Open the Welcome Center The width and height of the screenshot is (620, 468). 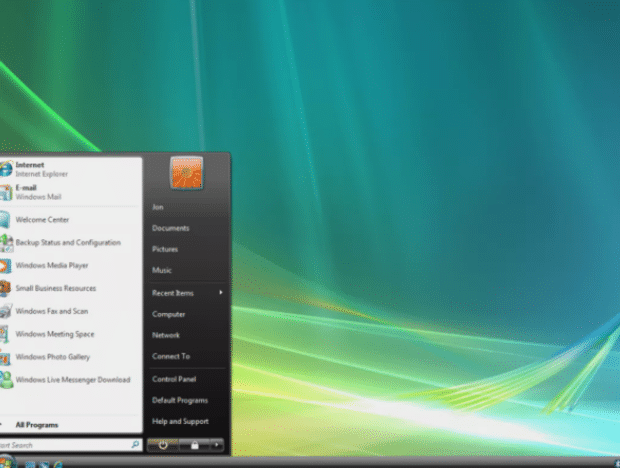[42, 220]
